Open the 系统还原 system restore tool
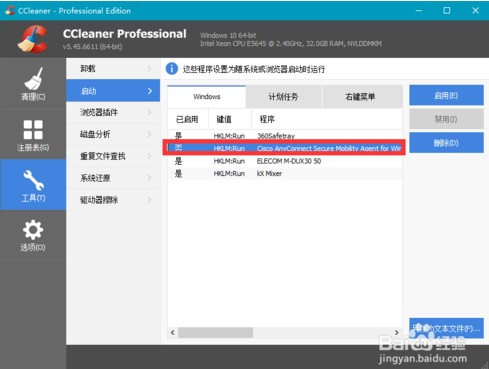This screenshot has width=489, height=369. [x=113, y=178]
